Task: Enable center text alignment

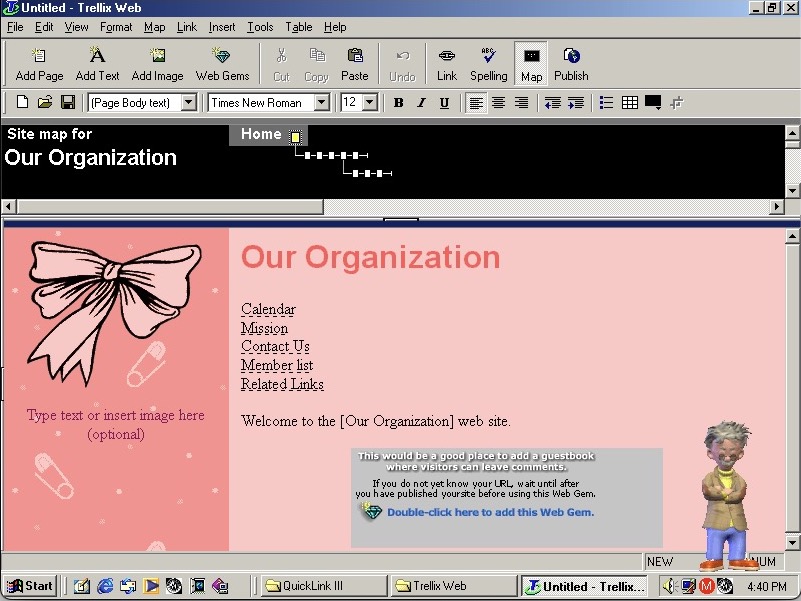Action: pyautogui.click(x=498, y=103)
